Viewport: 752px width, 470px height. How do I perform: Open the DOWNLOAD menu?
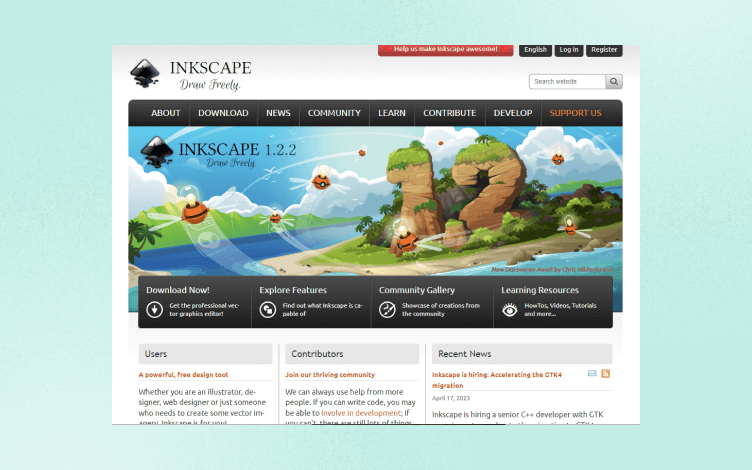tap(223, 113)
